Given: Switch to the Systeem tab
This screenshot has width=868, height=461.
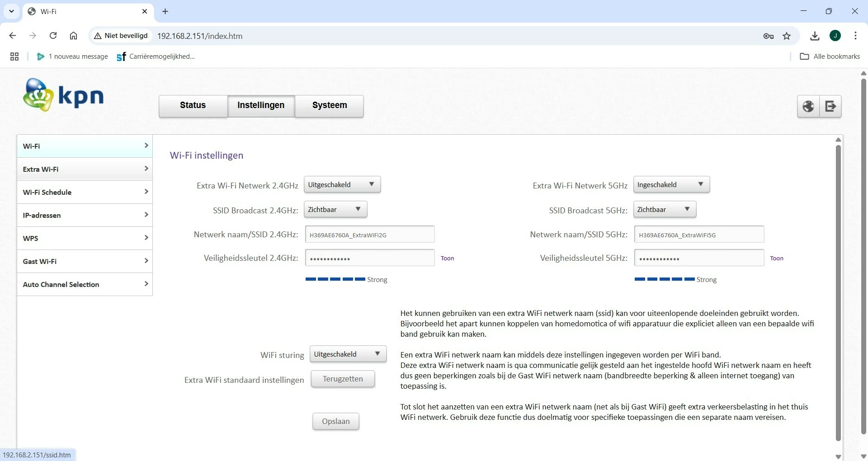Looking at the screenshot, I should [x=330, y=106].
